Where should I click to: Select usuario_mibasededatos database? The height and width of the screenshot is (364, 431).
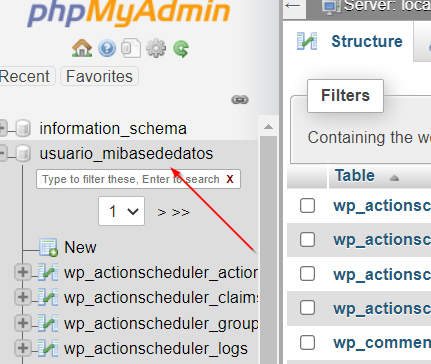(126, 154)
